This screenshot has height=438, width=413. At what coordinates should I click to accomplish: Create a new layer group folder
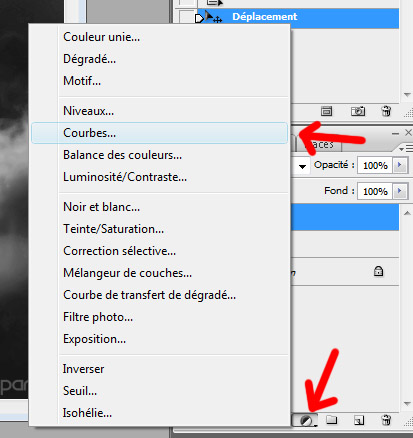click(x=331, y=420)
